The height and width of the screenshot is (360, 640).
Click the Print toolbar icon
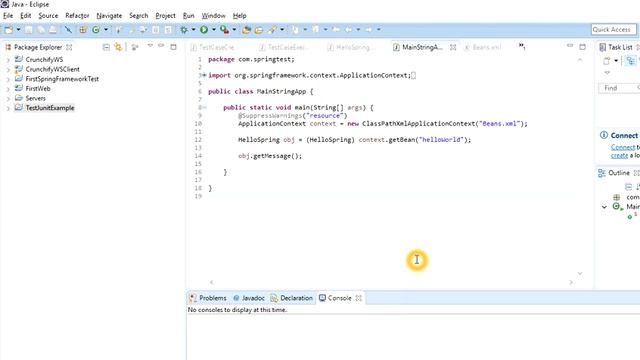pyautogui.click(x=53, y=30)
